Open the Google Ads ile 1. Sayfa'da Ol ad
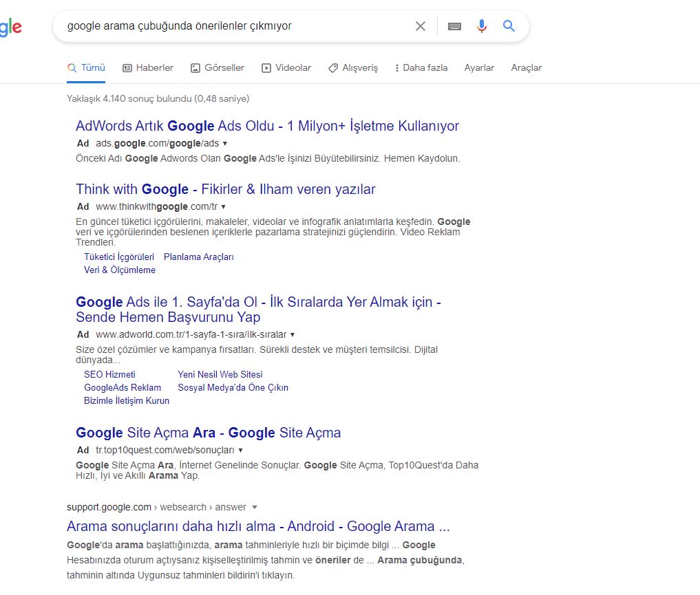This screenshot has width=700, height=595. [x=258, y=310]
